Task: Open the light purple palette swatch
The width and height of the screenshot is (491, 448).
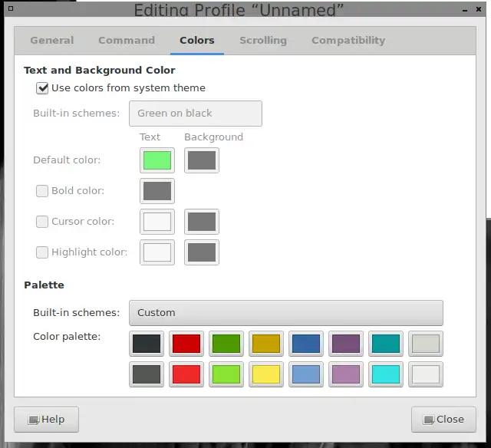Action: [346, 374]
